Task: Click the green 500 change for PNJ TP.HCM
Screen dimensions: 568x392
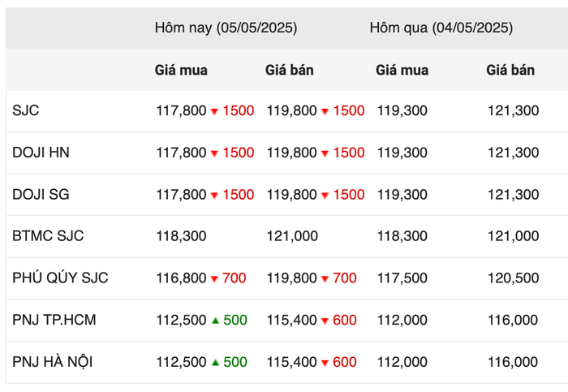Action: click(x=235, y=320)
